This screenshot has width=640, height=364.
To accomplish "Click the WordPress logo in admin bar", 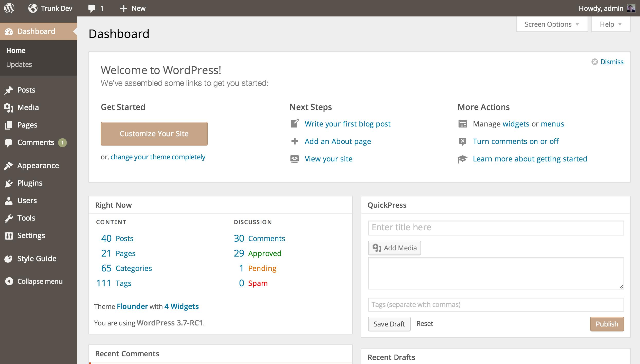I will point(9,8).
